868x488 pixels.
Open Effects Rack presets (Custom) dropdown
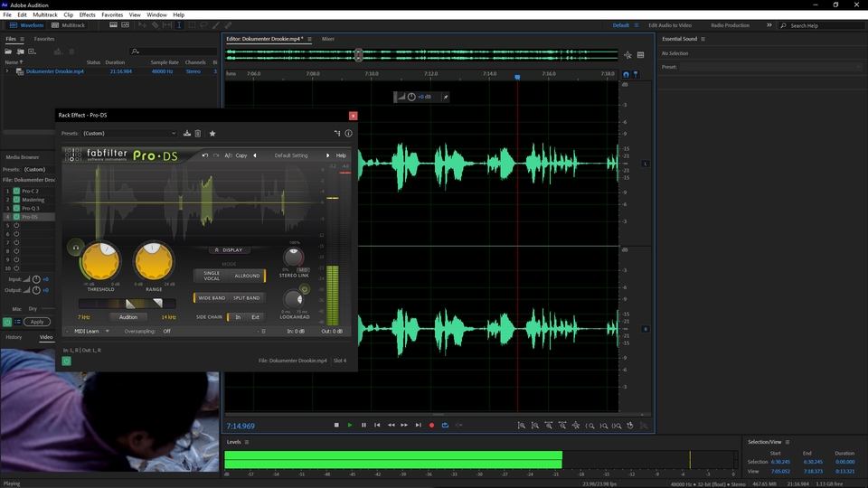(39, 169)
